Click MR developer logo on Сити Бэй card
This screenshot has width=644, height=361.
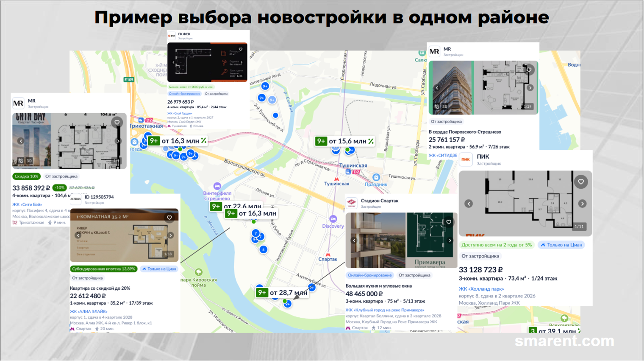pyautogui.click(x=18, y=103)
